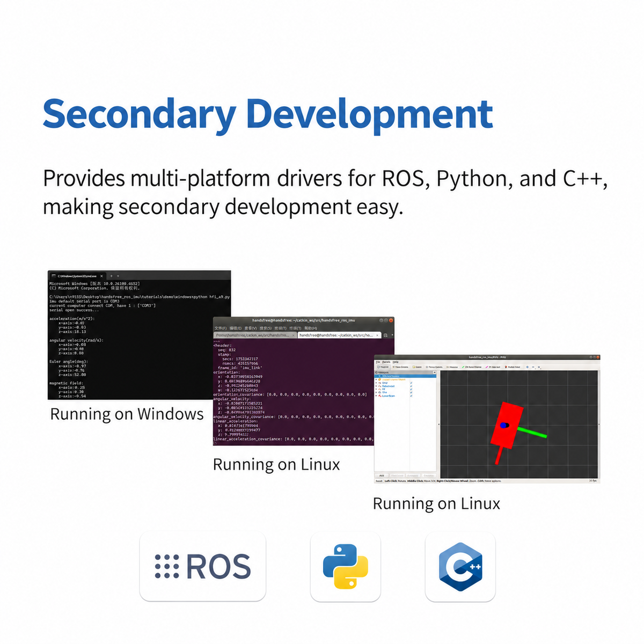Click the minus icon in RViz toolbar
The image size is (644, 644).
coord(533,367)
